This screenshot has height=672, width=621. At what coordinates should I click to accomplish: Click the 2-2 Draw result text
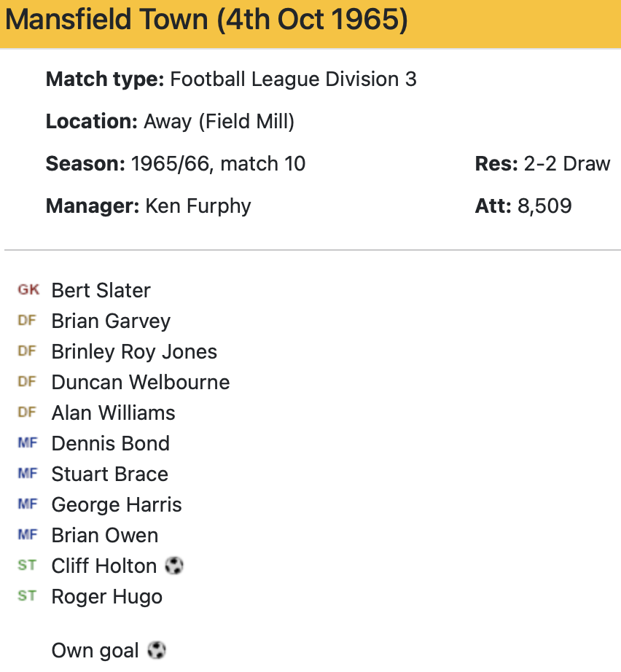click(x=566, y=163)
